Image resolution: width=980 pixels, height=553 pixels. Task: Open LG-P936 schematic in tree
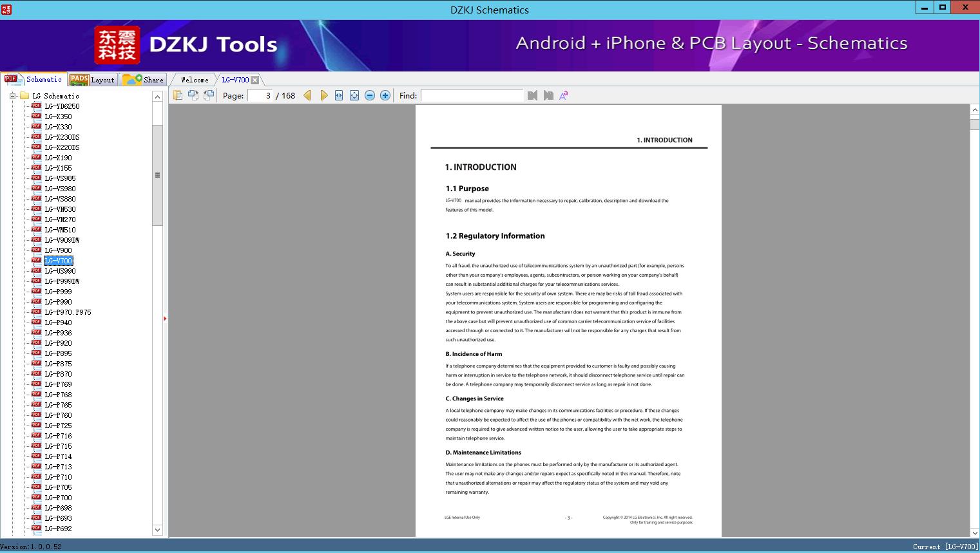click(58, 333)
